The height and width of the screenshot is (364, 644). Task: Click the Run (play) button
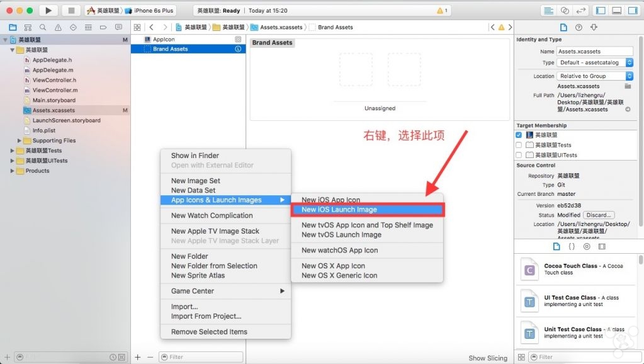(48, 11)
